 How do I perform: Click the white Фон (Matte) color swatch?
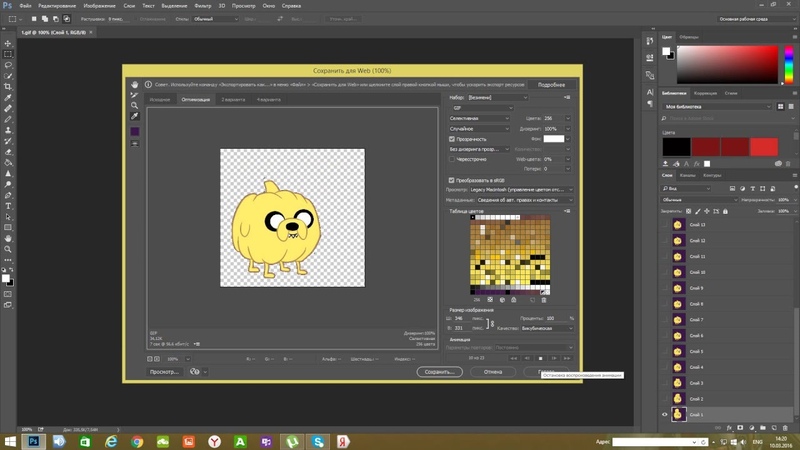pyautogui.click(x=553, y=139)
